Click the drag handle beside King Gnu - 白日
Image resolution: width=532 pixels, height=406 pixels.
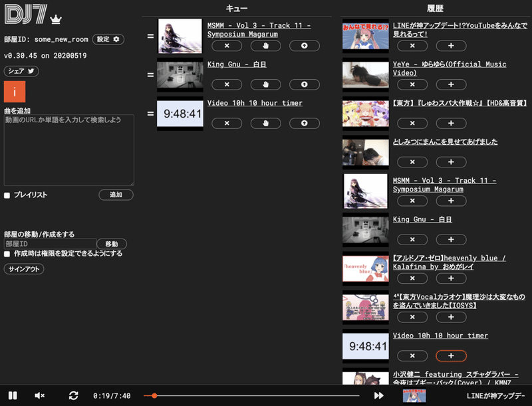coord(150,74)
